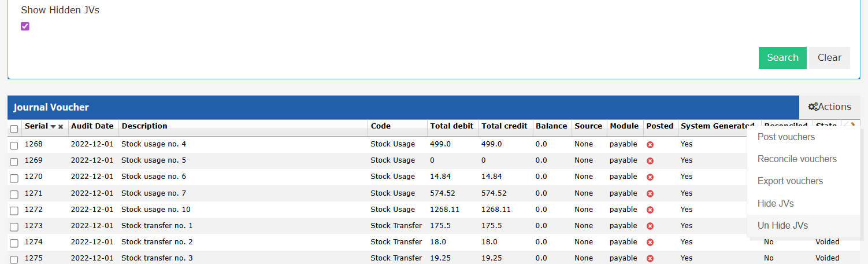Sort by the Code column header

coord(381,126)
